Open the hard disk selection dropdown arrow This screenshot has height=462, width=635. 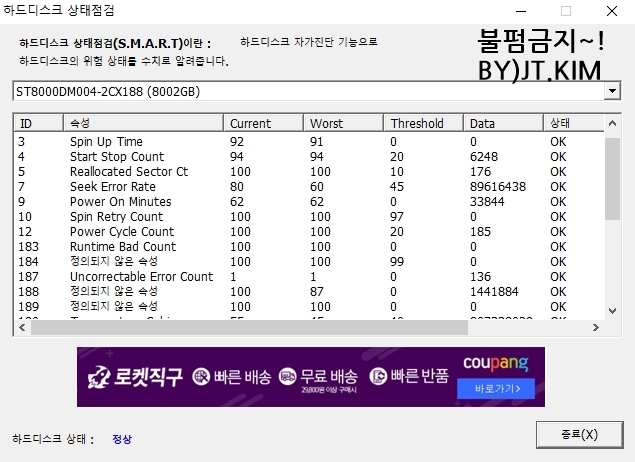pyautogui.click(x=612, y=91)
